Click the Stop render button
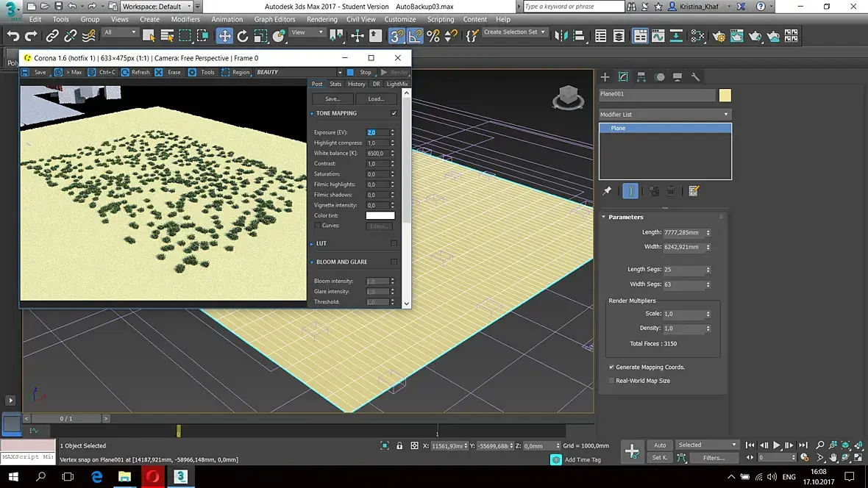The height and width of the screenshot is (488, 868). click(361, 72)
